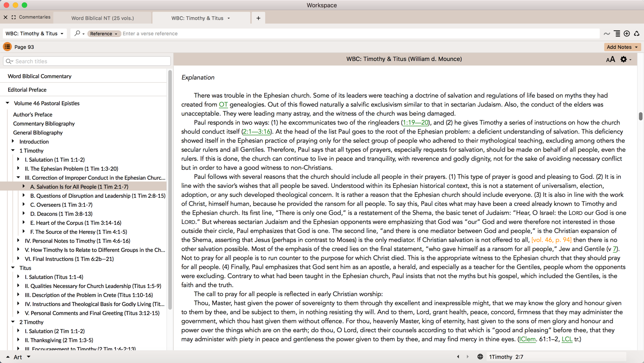
Task: Click the 1Timothy 2:7 reference field
Action: tap(557, 357)
